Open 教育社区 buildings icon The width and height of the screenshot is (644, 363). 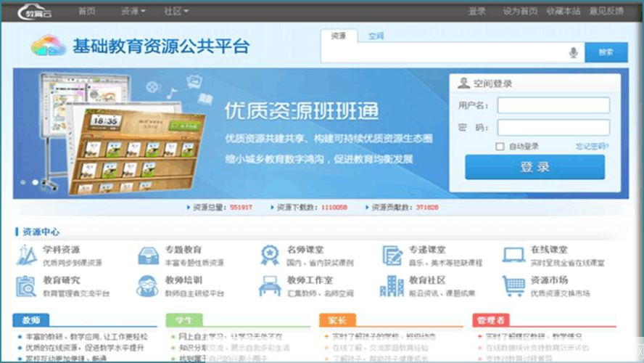click(392, 286)
